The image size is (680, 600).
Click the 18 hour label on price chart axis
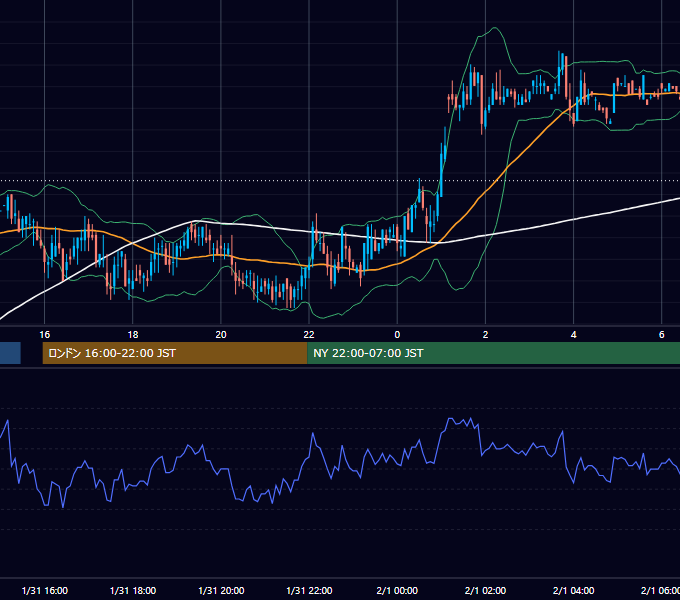[x=133, y=335]
